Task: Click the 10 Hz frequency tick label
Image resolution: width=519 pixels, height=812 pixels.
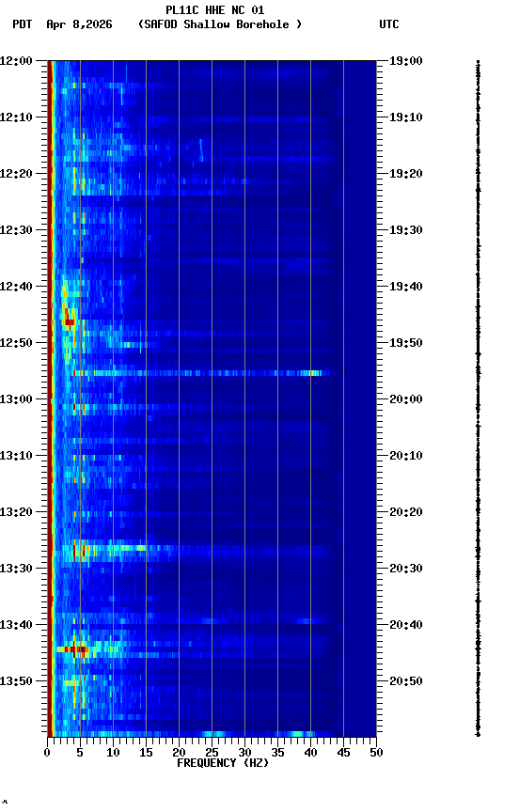Action: click(113, 754)
